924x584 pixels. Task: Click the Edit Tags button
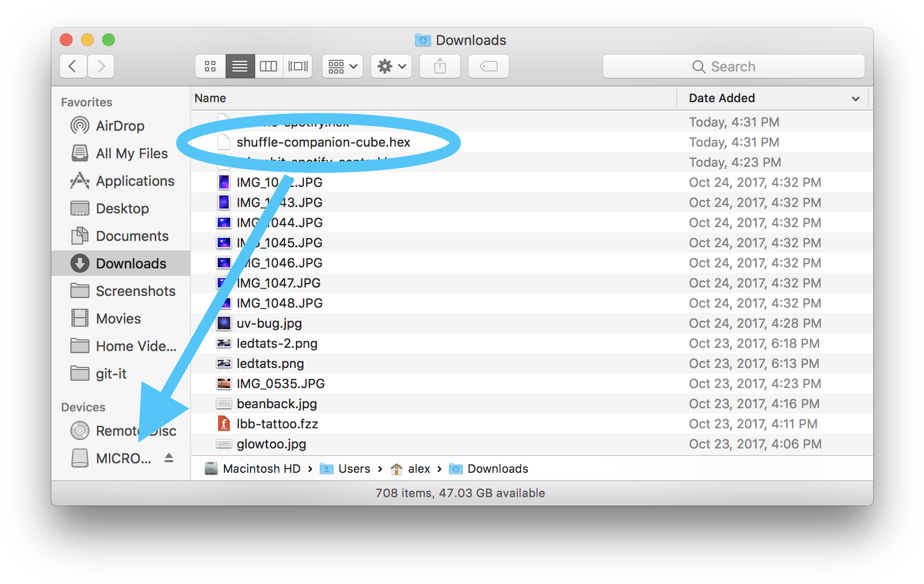coord(488,66)
